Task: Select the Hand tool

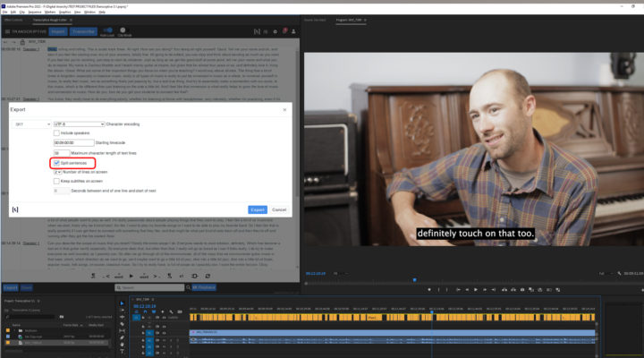Action: [x=122, y=345]
